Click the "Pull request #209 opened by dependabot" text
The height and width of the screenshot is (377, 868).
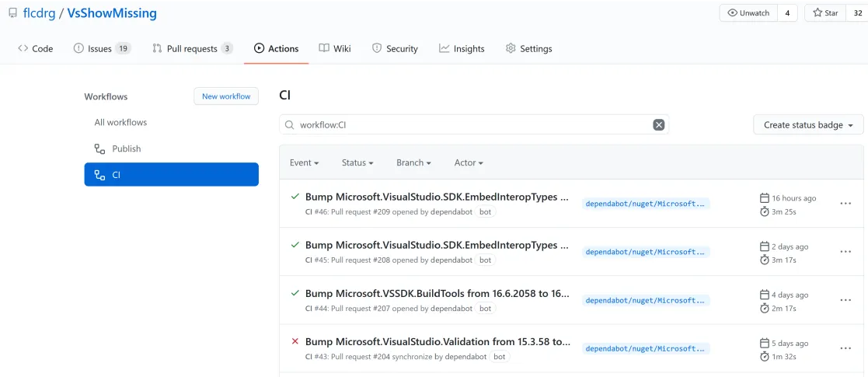click(x=401, y=211)
